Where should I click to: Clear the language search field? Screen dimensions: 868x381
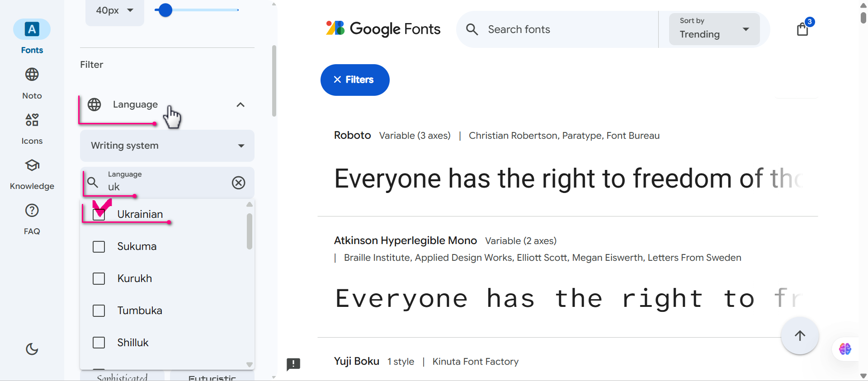tap(238, 183)
